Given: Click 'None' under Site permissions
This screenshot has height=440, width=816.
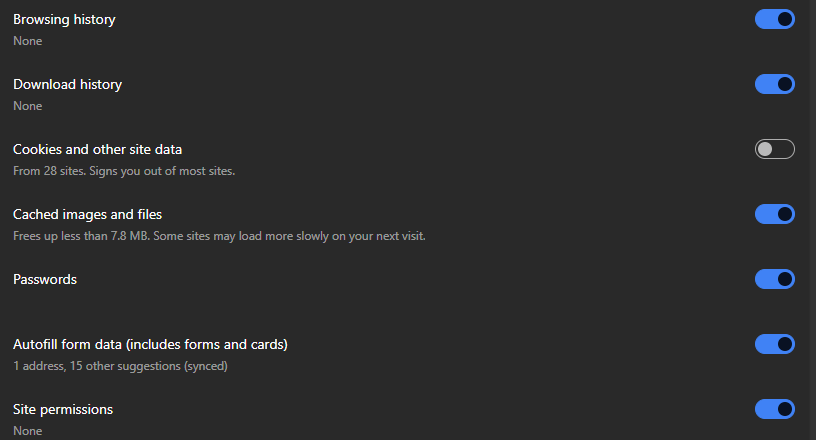Looking at the screenshot, I should 28,431.
